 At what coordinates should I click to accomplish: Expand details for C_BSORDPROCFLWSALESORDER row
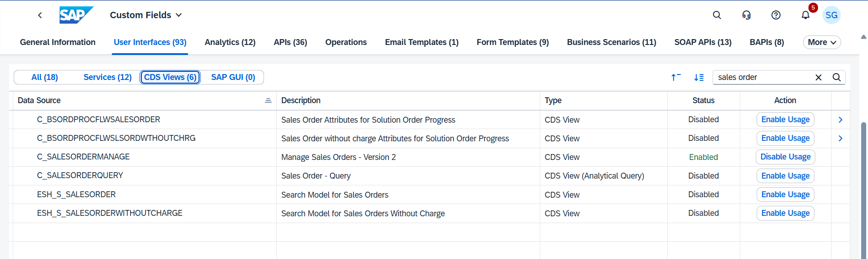(x=840, y=120)
